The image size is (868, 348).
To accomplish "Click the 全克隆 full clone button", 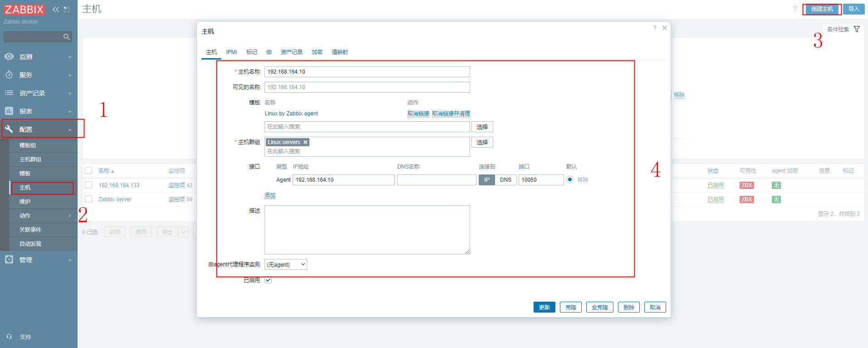I will pyautogui.click(x=600, y=308).
